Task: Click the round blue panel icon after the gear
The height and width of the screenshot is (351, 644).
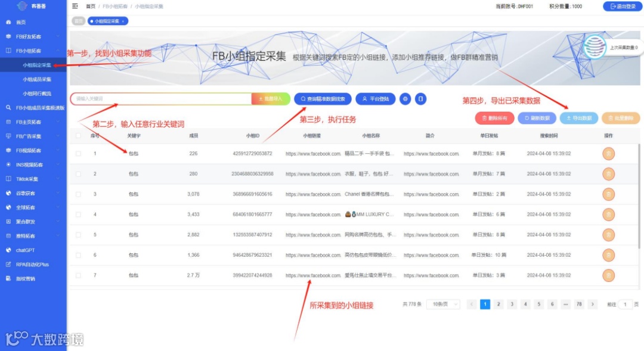Action: point(420,99)
